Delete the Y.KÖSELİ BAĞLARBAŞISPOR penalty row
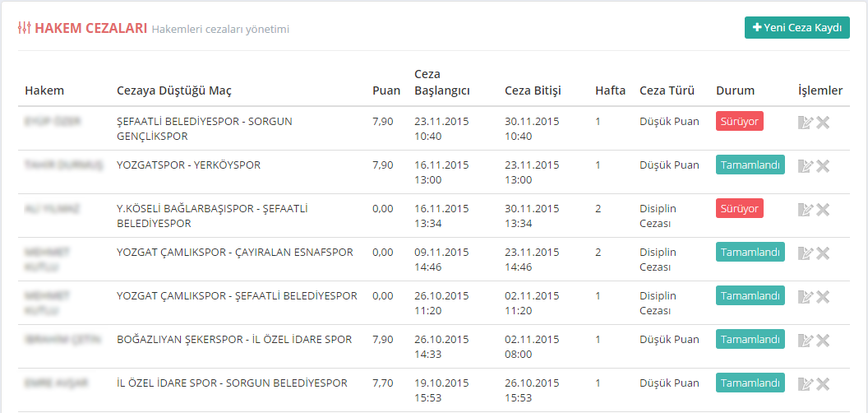This screenshot has width=868, height=413. click(x=823, y=210)
